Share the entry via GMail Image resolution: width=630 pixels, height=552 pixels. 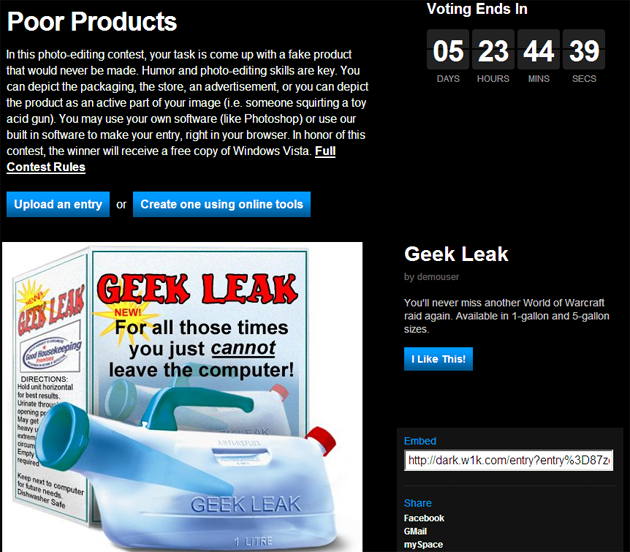(x=415, y=531)
